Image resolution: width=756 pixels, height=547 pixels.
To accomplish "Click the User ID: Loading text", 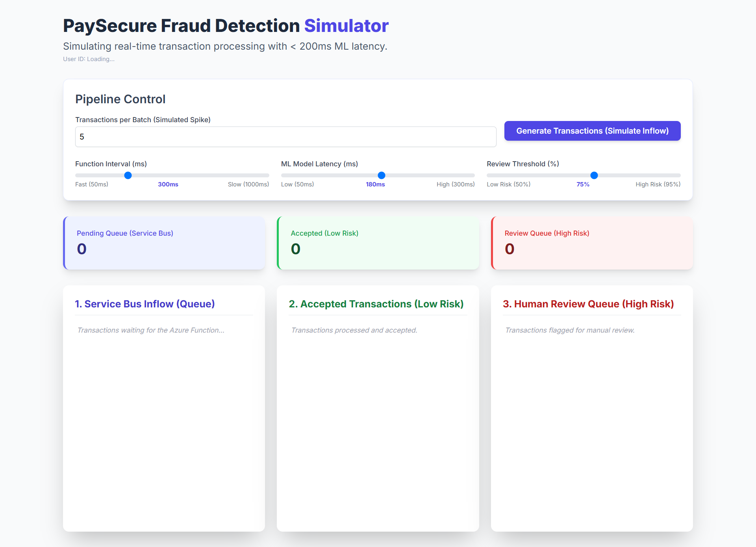I will click(x=89, y=59).
